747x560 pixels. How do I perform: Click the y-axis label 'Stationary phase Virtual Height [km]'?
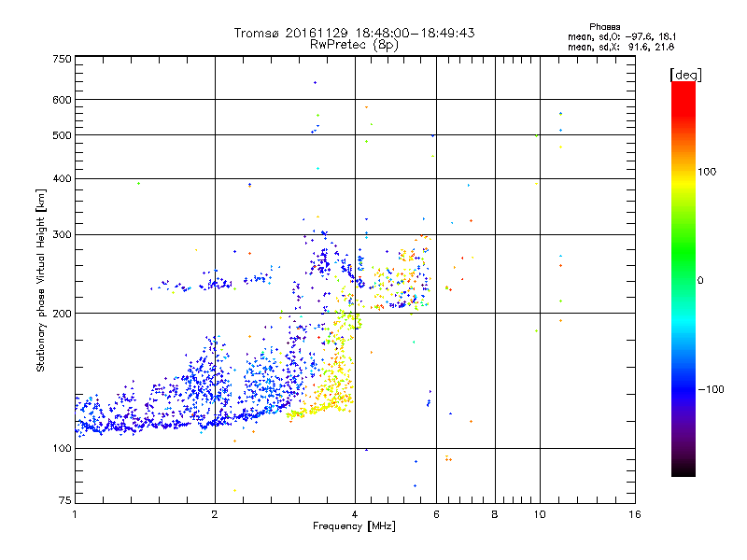[40, 280]
